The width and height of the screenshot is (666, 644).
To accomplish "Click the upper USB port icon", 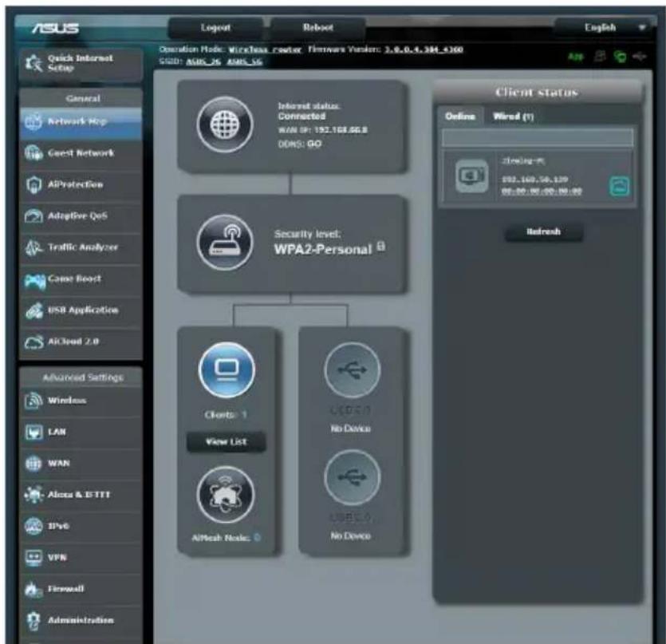I will tap(352, 369).
